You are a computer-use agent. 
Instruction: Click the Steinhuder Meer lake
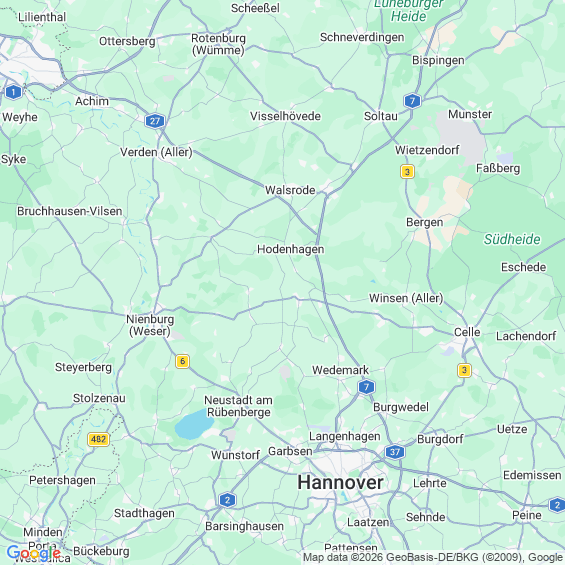pyautogui.click(x=192, y=425)
